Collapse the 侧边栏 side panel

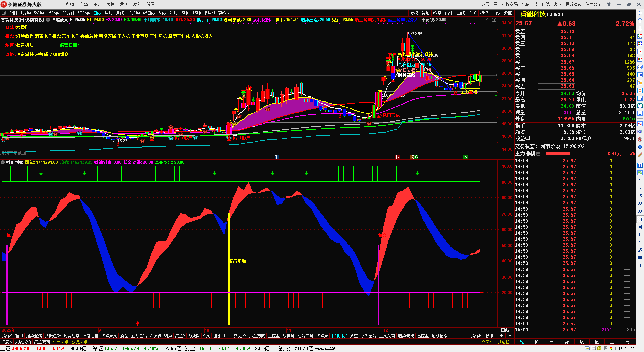point(505,342)
